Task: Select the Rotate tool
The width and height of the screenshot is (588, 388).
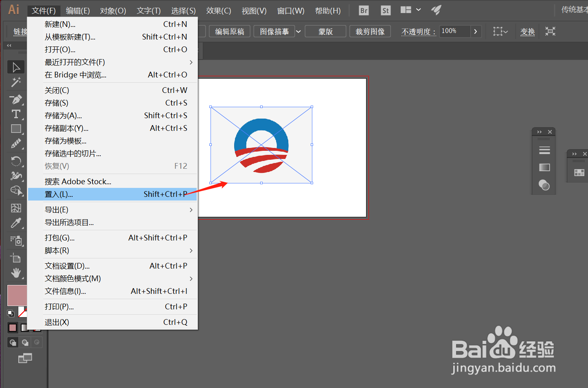Action: pos(16,161)
